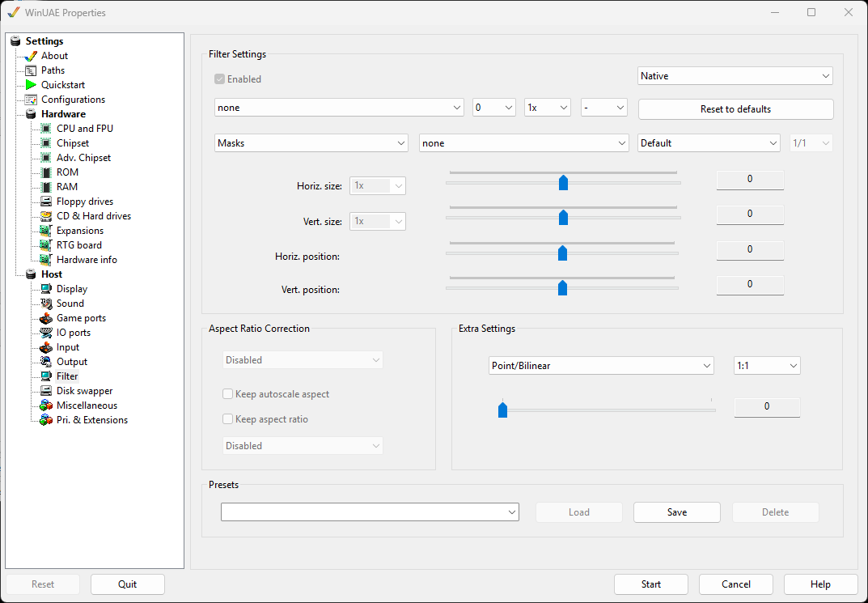Click the Horiz. size slider thumb
The height and width of the screenshot is (603, 868).
(563, 183)
